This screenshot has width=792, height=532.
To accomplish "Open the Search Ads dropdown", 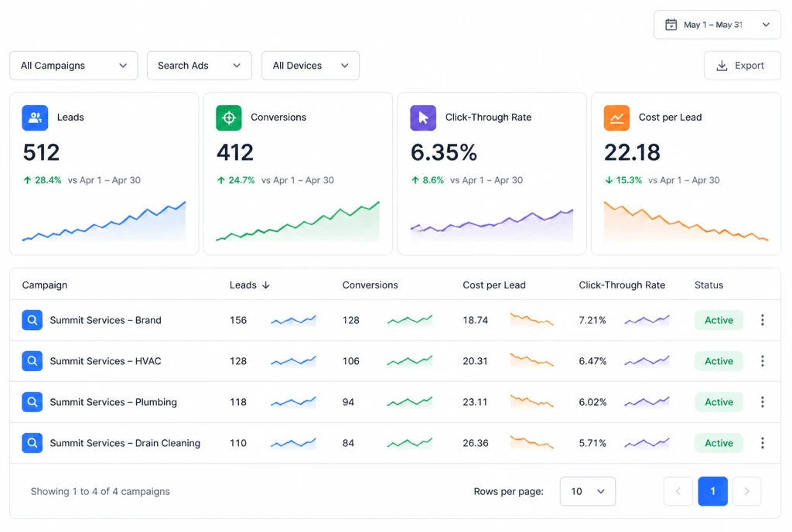I will click(200, 66).
